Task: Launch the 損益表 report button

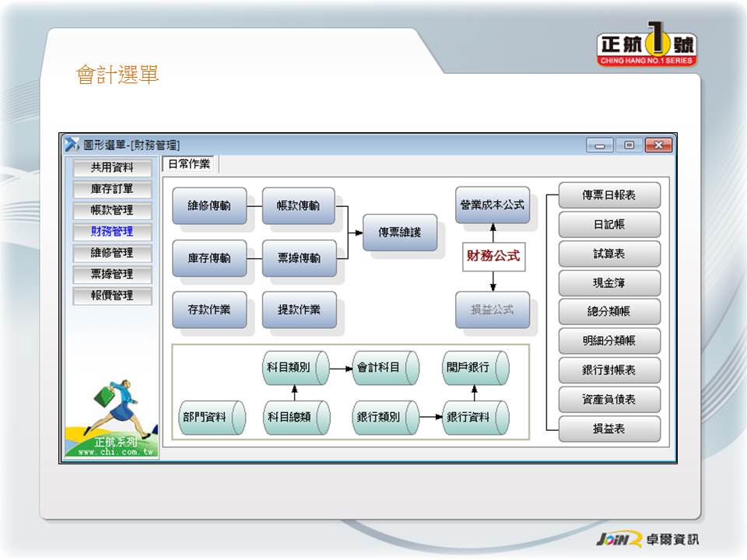Action: pos(609,429)
